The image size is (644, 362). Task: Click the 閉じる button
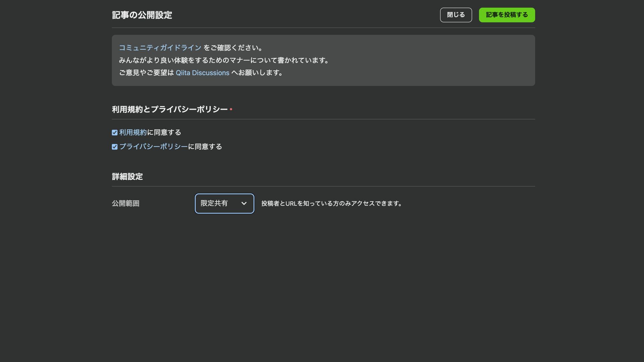click(x=456, y=15)
